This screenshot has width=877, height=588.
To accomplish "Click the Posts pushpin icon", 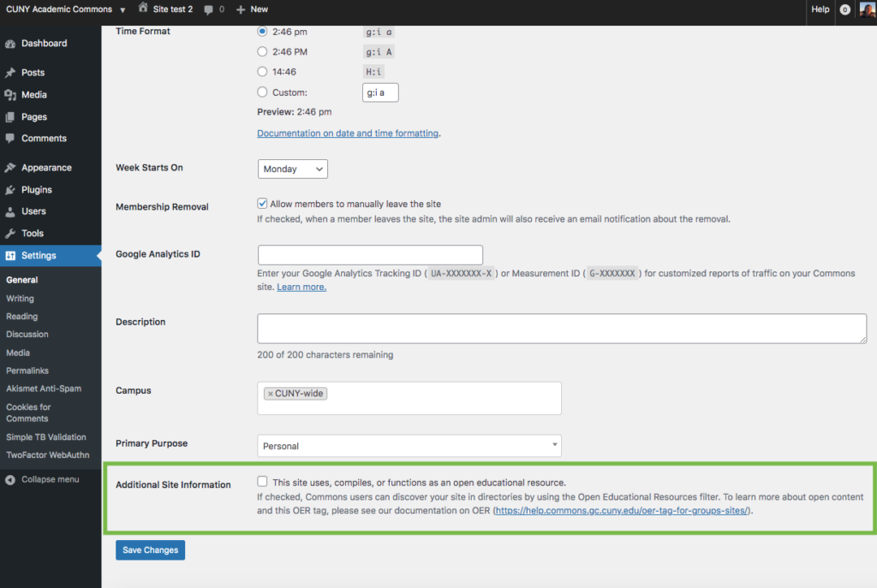I will (x=10, y=73).
